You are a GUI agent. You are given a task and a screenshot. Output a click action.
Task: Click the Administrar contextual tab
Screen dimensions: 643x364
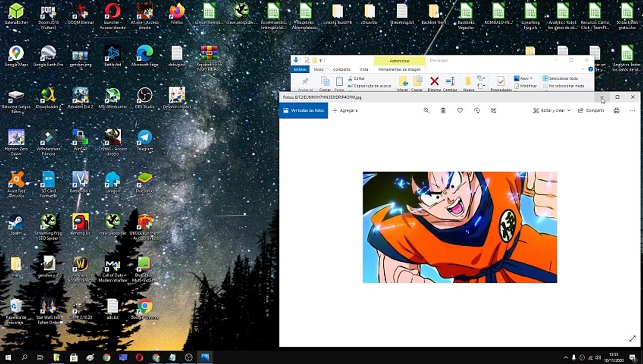tap(399, 61)
